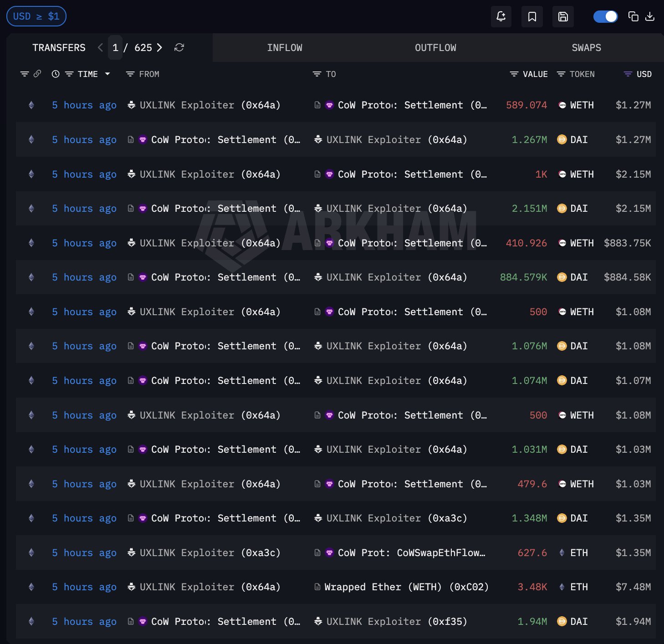Click the contract icon beside Wrapped Ether

coord(317,587)
